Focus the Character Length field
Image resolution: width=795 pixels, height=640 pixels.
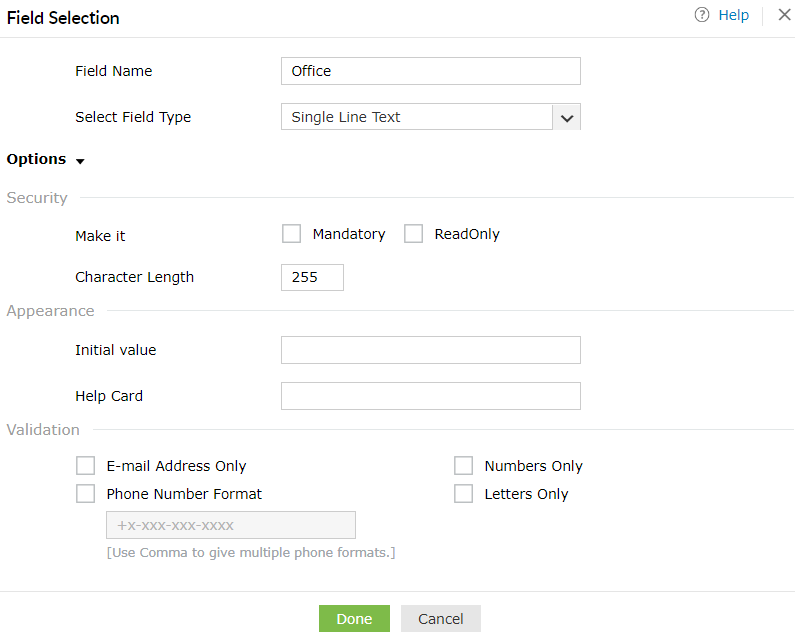point(312,277)
